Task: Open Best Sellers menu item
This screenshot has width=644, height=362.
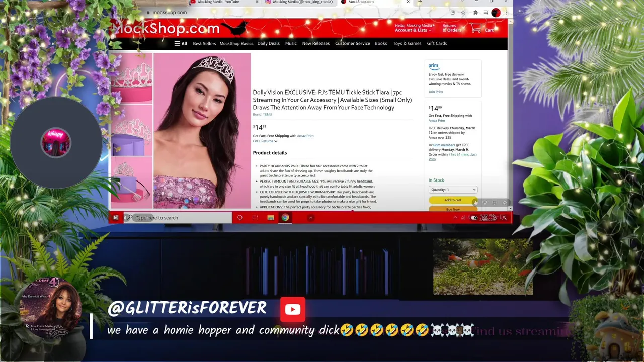Action: [204, 44]
